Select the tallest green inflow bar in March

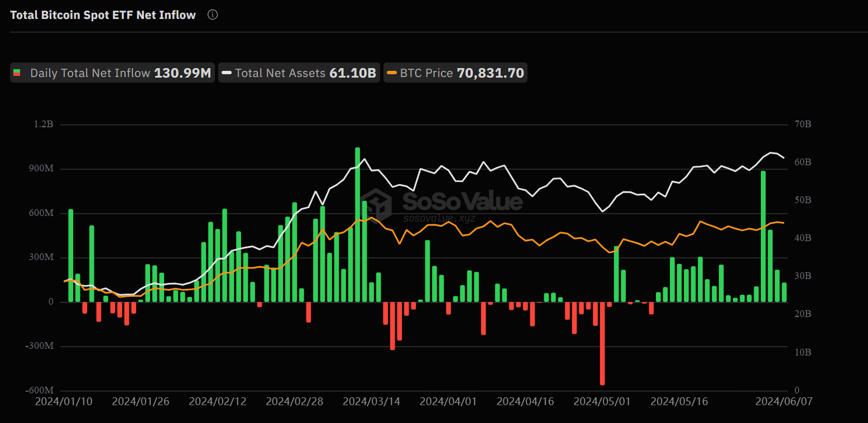pos(357,225)
